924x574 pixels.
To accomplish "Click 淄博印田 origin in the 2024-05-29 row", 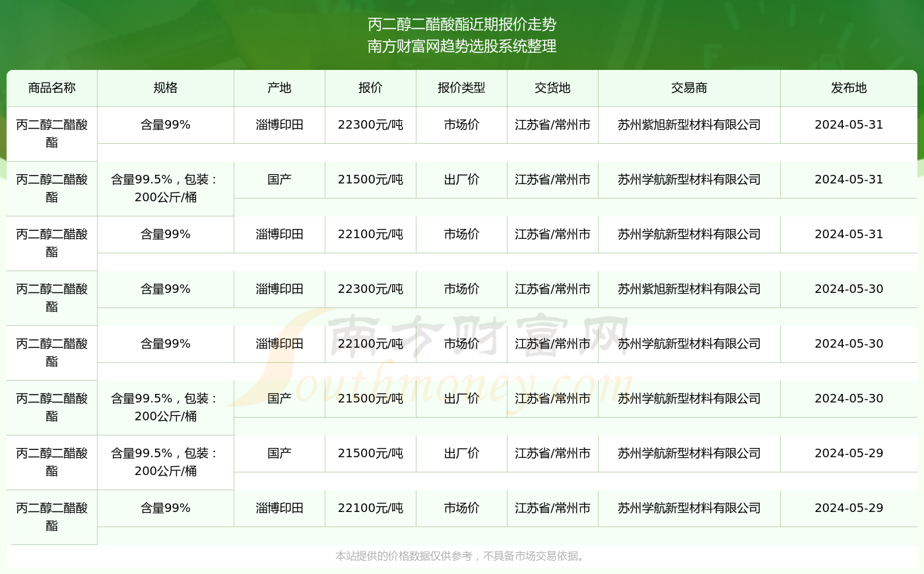I will pos(280,508).
